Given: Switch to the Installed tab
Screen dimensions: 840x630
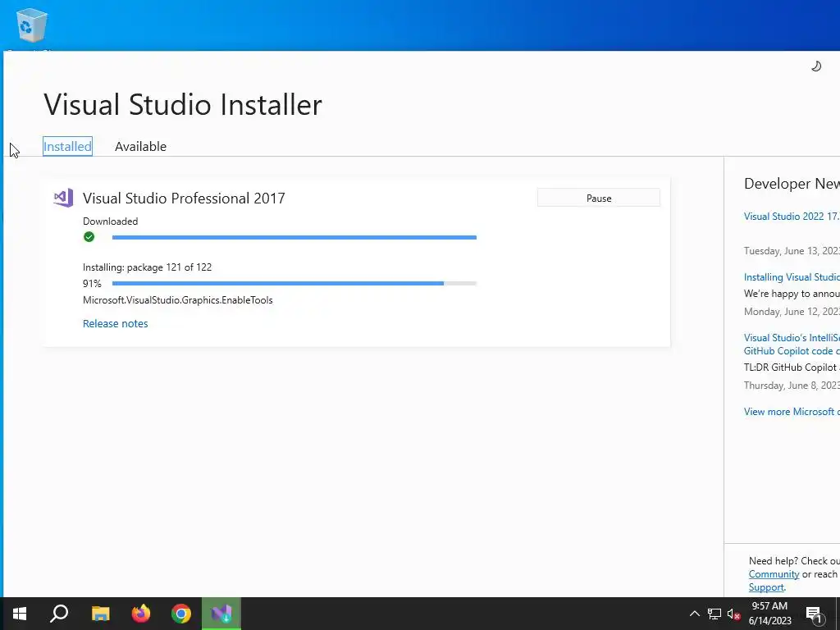Looking at the screenshot, I should [x=67, y=146].
